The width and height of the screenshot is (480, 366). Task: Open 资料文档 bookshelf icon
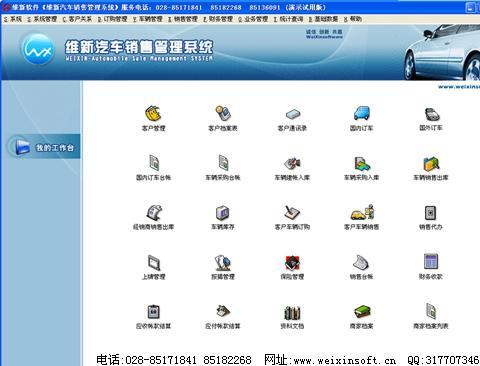(x=292, y=312)
